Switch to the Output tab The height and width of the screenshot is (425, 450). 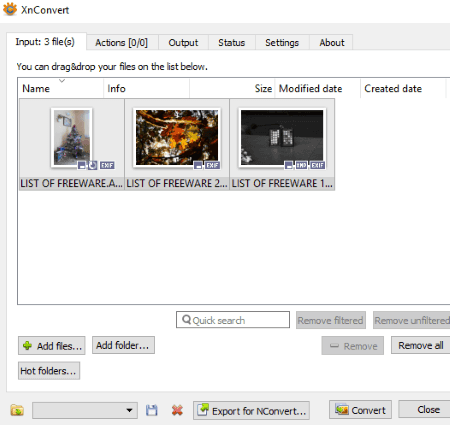click(x=183, y=43)
